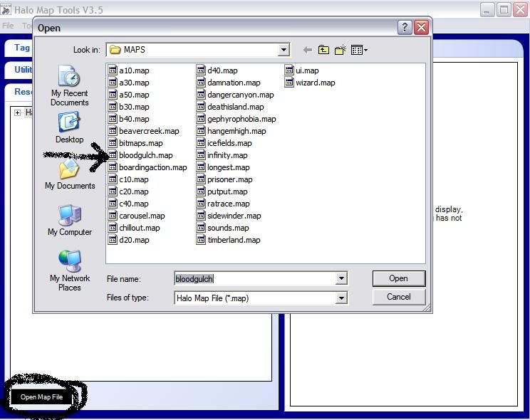The width and height of the screenshot is (530, 420).
Task: Click the c10.map file name
Action: 134,179
